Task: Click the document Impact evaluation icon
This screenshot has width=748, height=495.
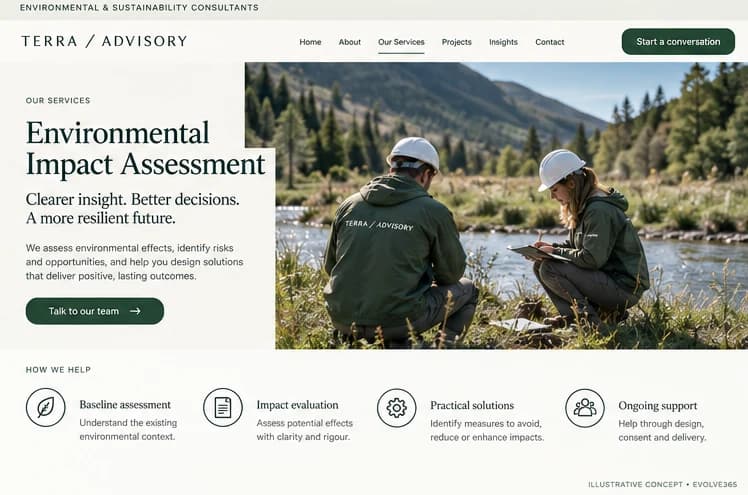Action: (x=223, y=407)
